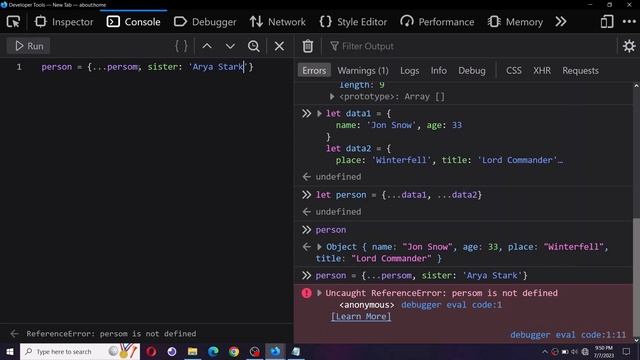Open the volume control tray icon
This screenshot has width=640, height=360.
click(x=575, y=351)
